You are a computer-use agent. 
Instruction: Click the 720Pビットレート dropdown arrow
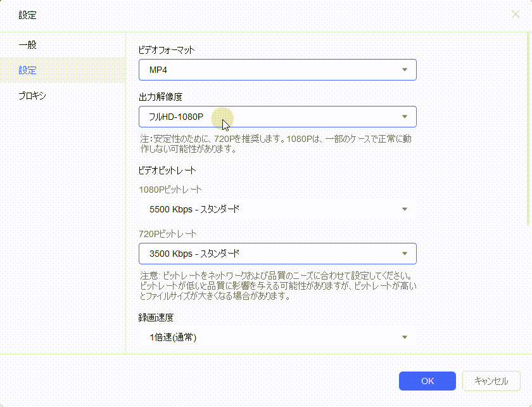point(405,254)
